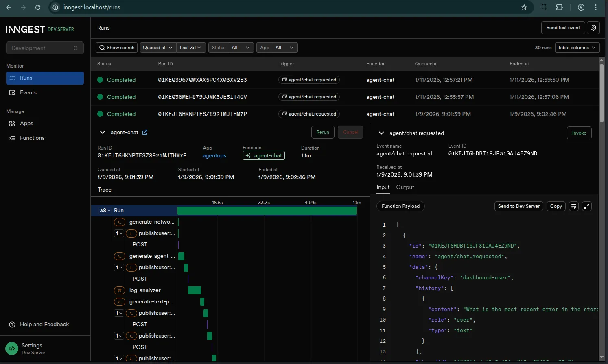Click the generate-agent step icon
This screenshot has height=364, width=608.
(x=119, y=256)
